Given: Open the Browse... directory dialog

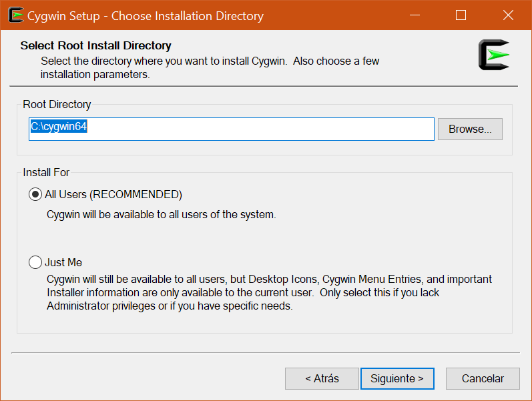Looking at the screenshot, I should click(x=470, y=129).
